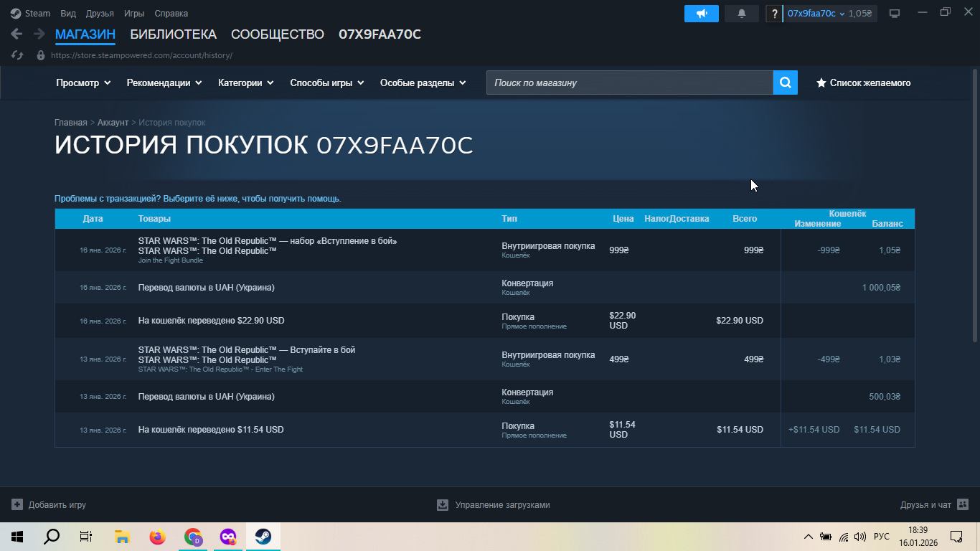Select the $22.90 USD wallet funding row
Viewport: 980px width, 551px height.
point(485,321)
